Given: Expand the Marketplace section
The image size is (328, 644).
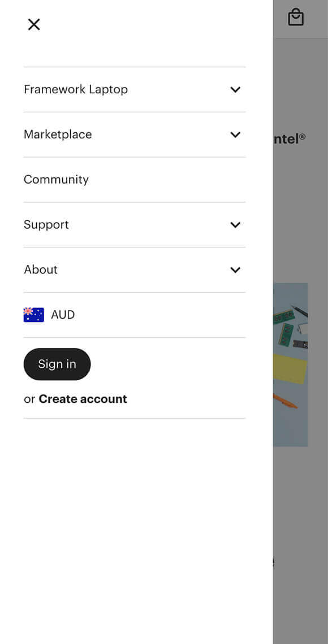Looking at the screenshot, I should coord(235,134).
